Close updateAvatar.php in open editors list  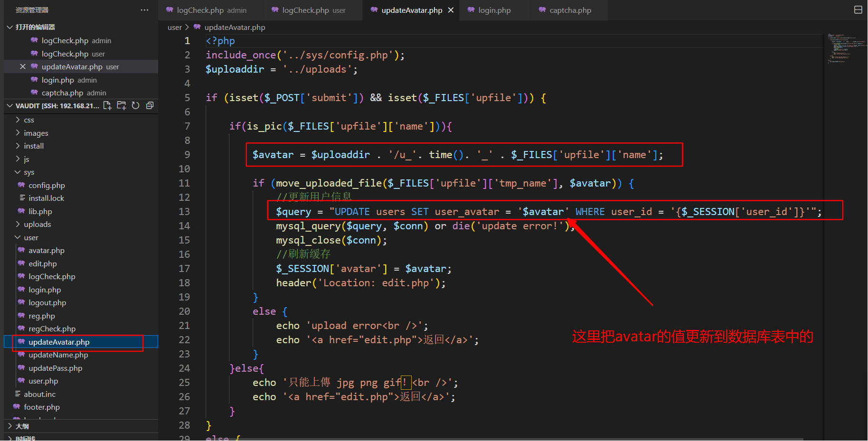tap(22, 67)
